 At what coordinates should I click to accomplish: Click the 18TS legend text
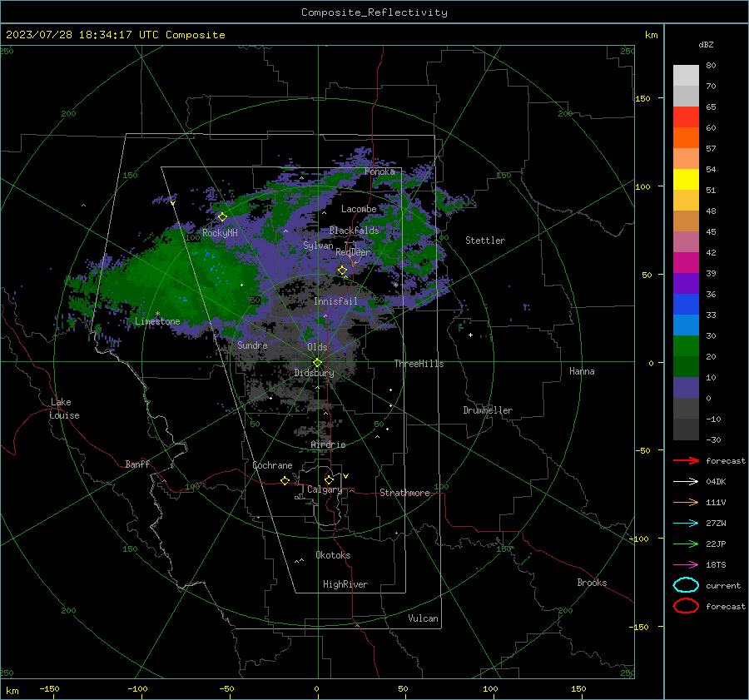[x=716, y=565]
